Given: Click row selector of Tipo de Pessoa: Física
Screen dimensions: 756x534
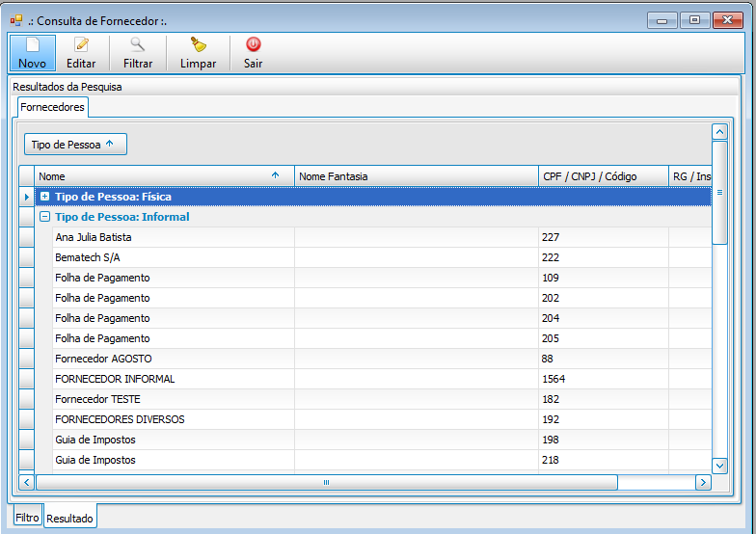Looking at the screenshot, I should (x=27, y=197).
